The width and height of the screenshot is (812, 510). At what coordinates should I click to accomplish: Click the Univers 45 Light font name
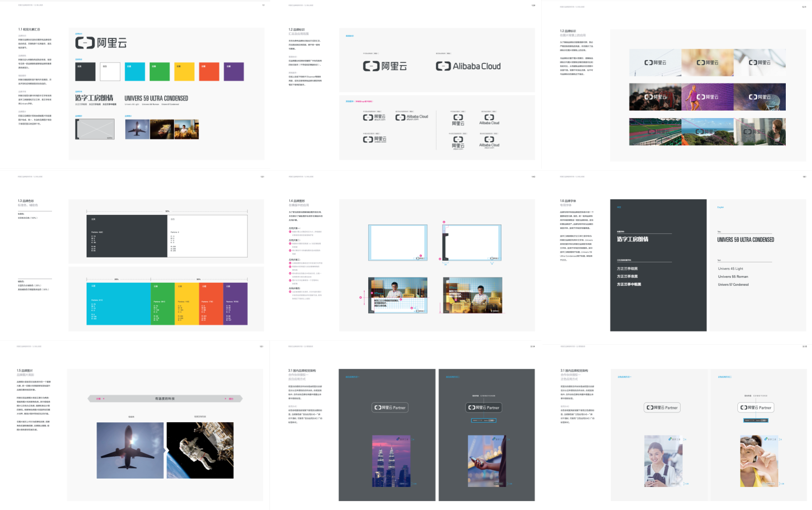tap(731, 269)
